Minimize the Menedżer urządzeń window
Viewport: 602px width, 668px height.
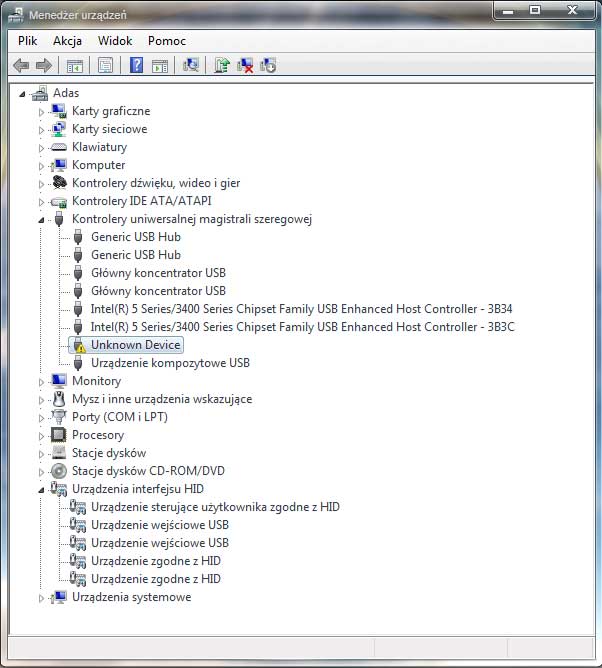508,10
